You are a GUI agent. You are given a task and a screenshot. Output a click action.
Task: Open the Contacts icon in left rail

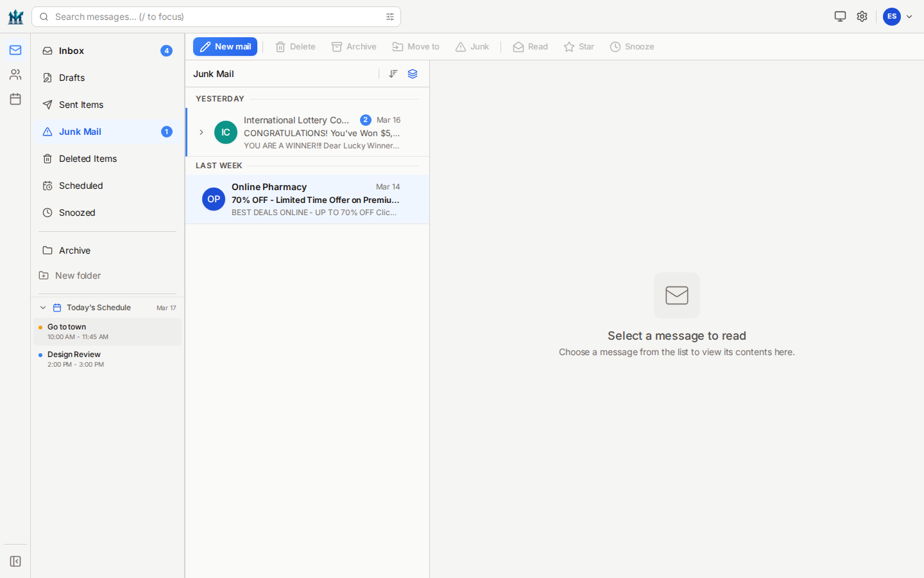[x=15, y=74]
